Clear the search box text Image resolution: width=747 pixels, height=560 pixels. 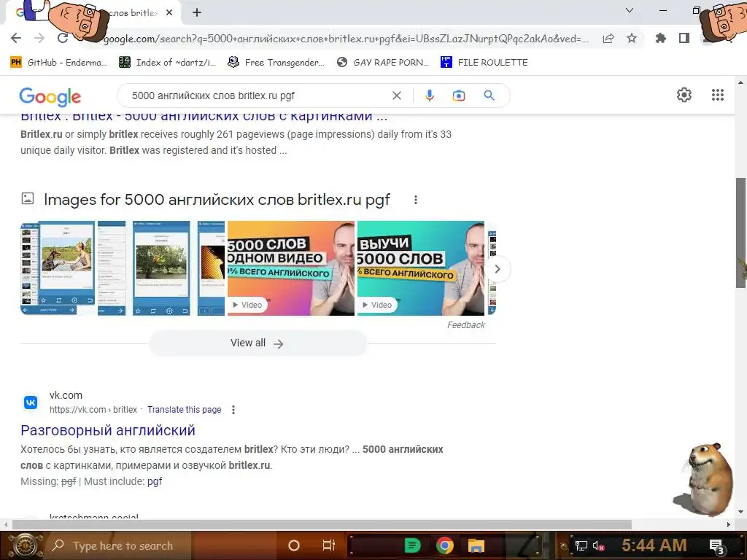[x=396, y=96]
